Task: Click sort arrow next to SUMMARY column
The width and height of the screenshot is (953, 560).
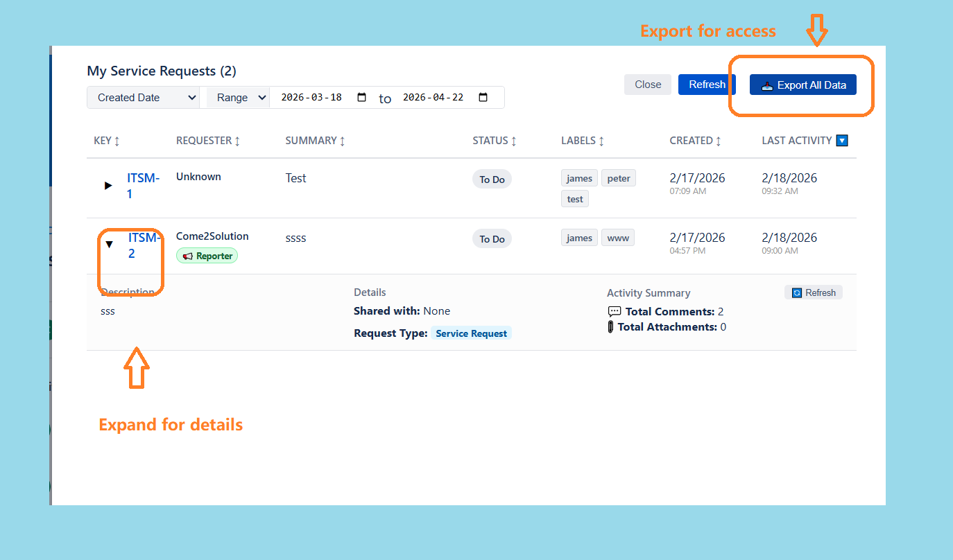Action: click(x=342, y=141)
